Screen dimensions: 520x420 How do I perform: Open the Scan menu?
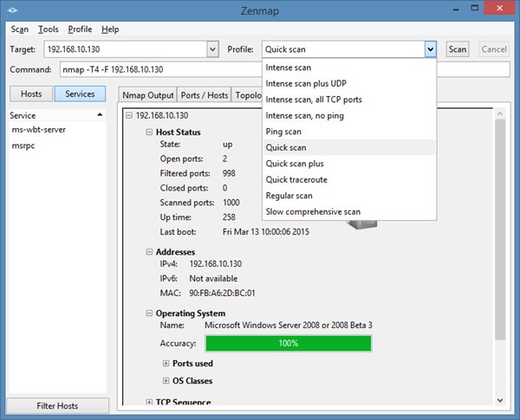19,29
